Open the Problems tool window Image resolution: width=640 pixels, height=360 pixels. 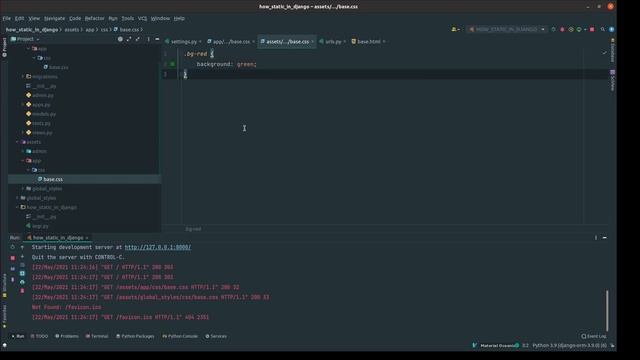coord(67,336)
